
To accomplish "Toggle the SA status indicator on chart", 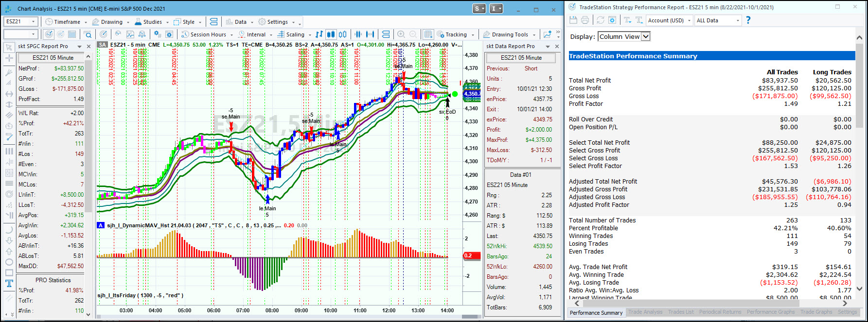I will 102,45.
